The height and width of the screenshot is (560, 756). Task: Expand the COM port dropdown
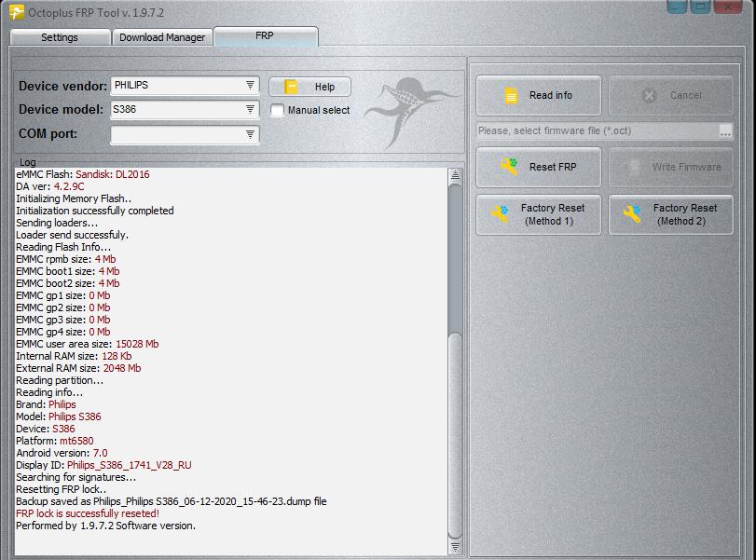(250, 134)
